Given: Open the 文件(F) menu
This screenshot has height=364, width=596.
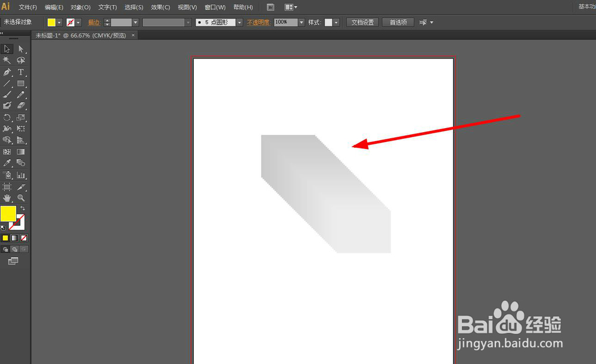Looking at the screenshot, I should pyautogui.click(x=28, y=7).
